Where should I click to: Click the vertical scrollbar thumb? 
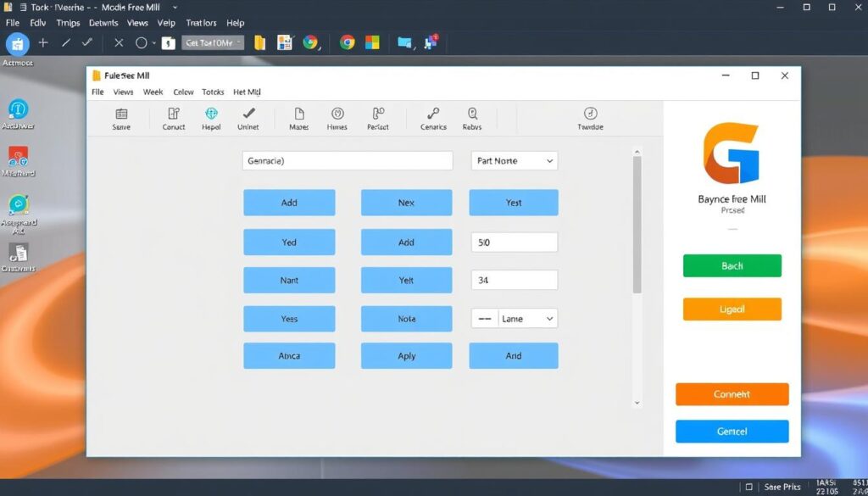[x=637, y=224]
